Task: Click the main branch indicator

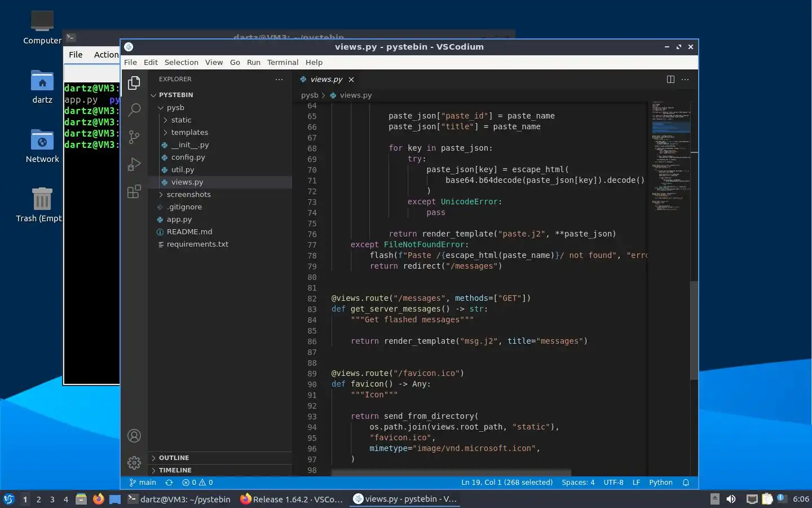Action: point(143,483)
